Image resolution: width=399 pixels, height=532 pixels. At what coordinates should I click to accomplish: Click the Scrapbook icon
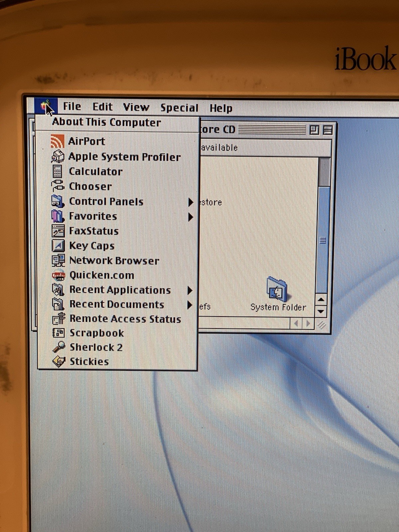pyautogui.click(x=59, y=333)
